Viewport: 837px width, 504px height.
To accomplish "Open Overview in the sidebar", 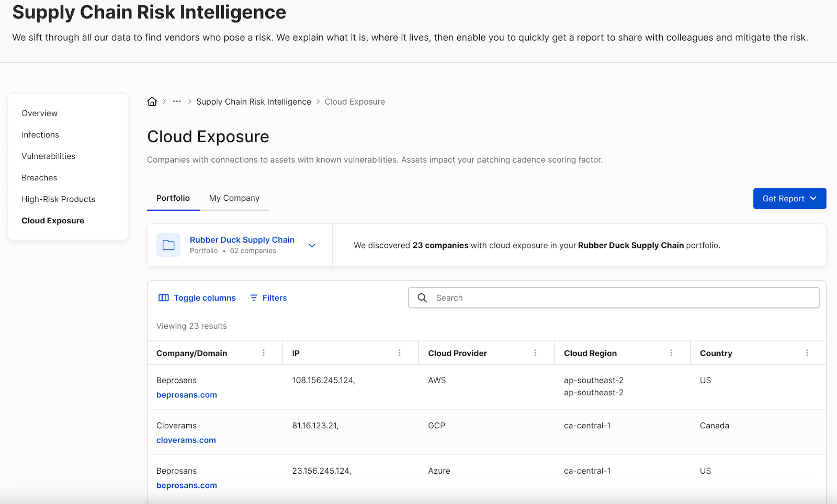I will 40,113.
